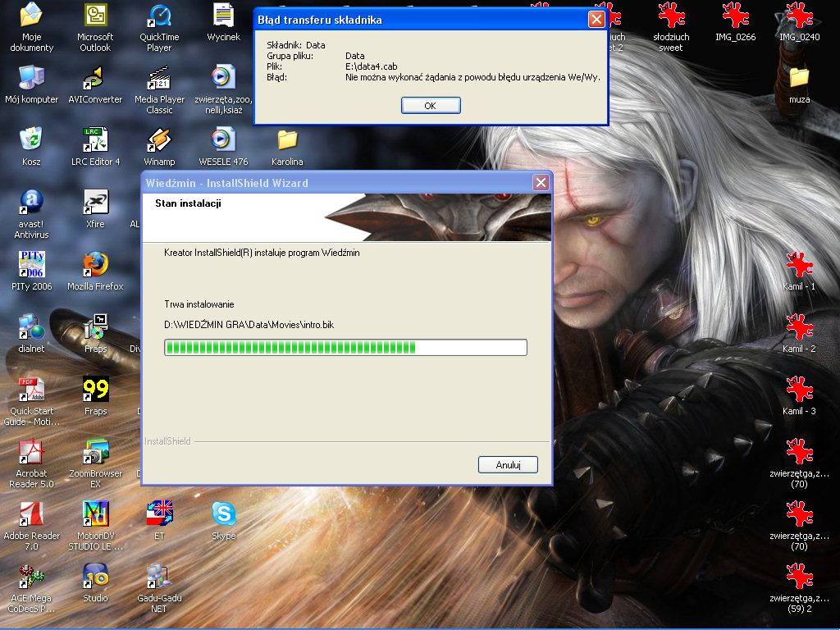Click the ACE Mega CoDecS icon
This screenshot has height=630, width=840.
(32, 588)
